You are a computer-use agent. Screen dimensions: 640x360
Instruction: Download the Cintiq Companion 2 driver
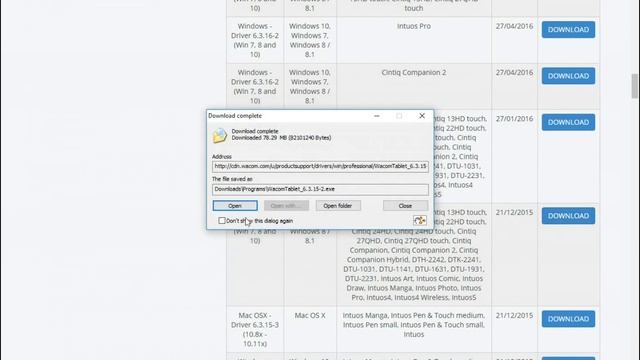(568, 76)
